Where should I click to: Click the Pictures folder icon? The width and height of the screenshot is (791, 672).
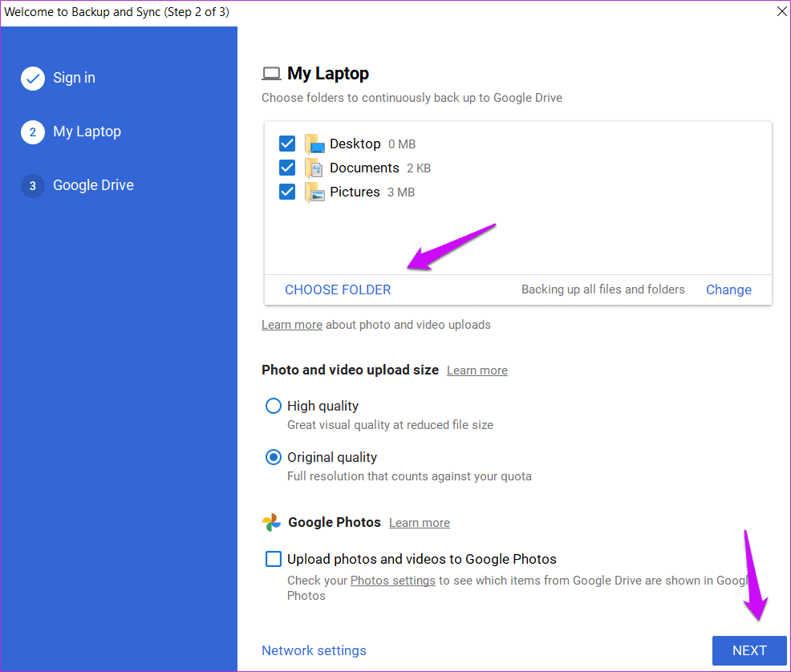314,192
